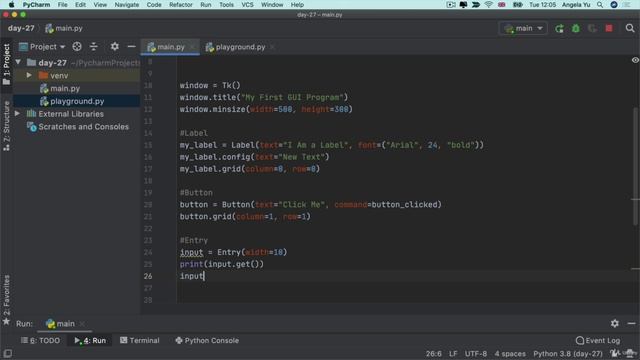Close the main.py editor tab

coord(192,47)
